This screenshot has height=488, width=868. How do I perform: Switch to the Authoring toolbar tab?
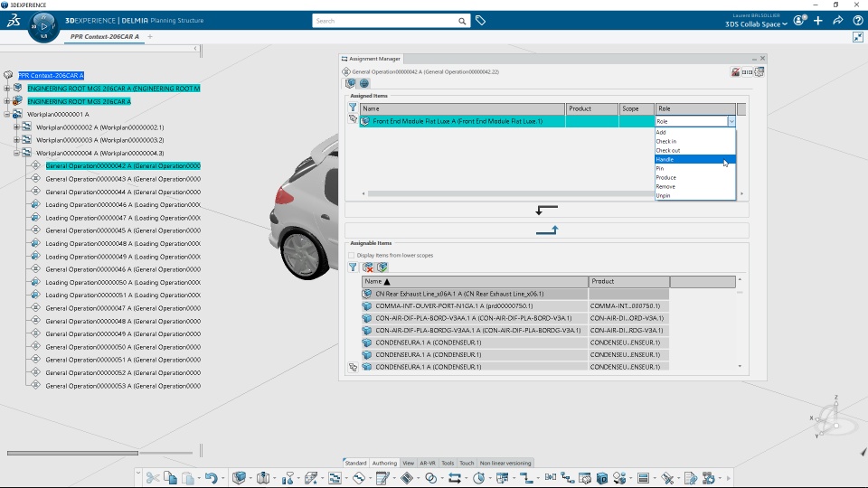[384, 463]
